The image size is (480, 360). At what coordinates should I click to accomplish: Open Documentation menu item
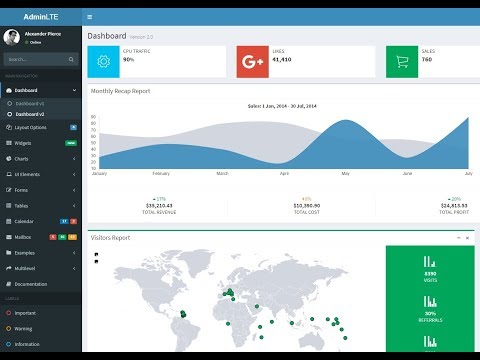pyautogui.click(x=41, y=284)
